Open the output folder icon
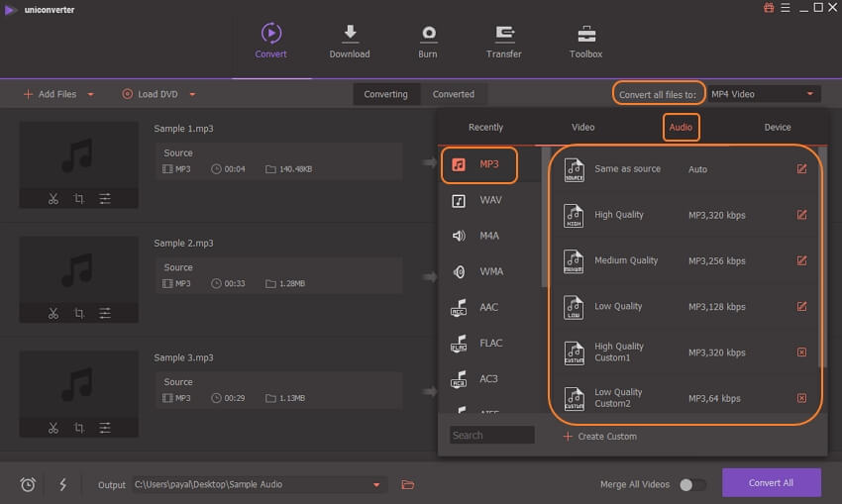The height and width of the screenshot is (504, 842). (408, 484)
